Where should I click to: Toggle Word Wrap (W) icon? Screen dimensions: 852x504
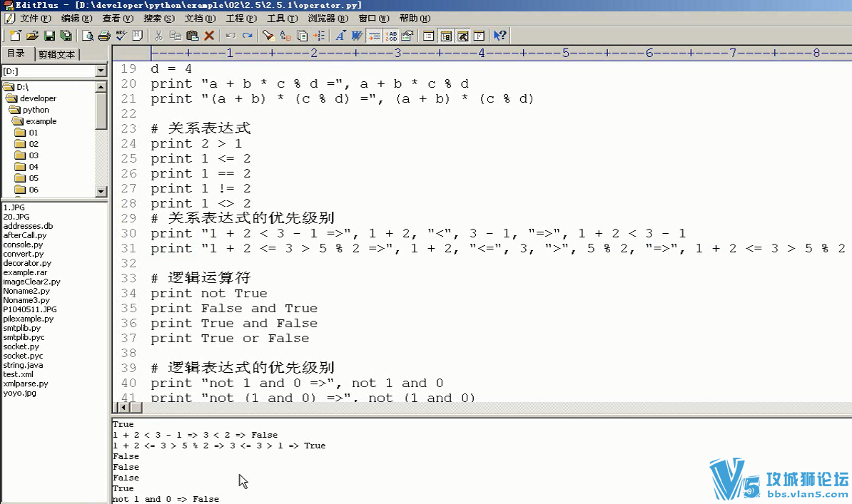click(x=357, y=36)
